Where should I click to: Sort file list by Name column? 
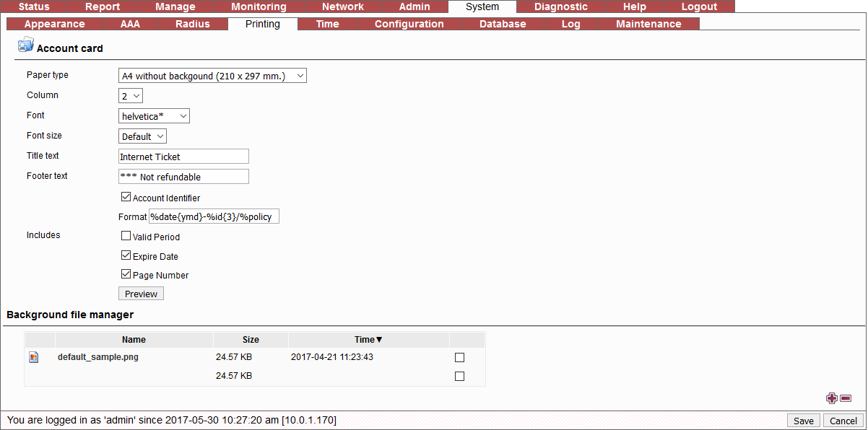134,340
